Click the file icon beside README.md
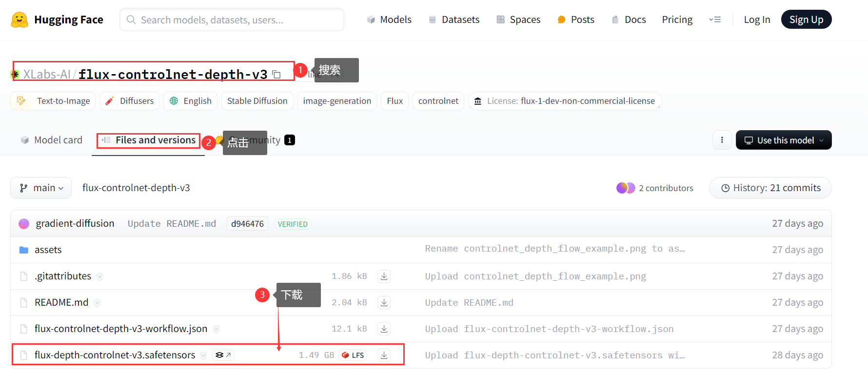868x392 pixels. click(x=23, y=303)
